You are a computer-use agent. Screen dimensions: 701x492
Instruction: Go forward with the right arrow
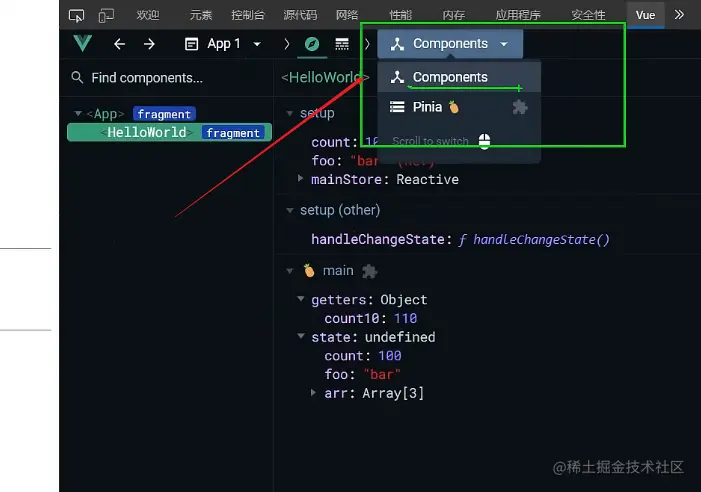(x=149, y=44)
